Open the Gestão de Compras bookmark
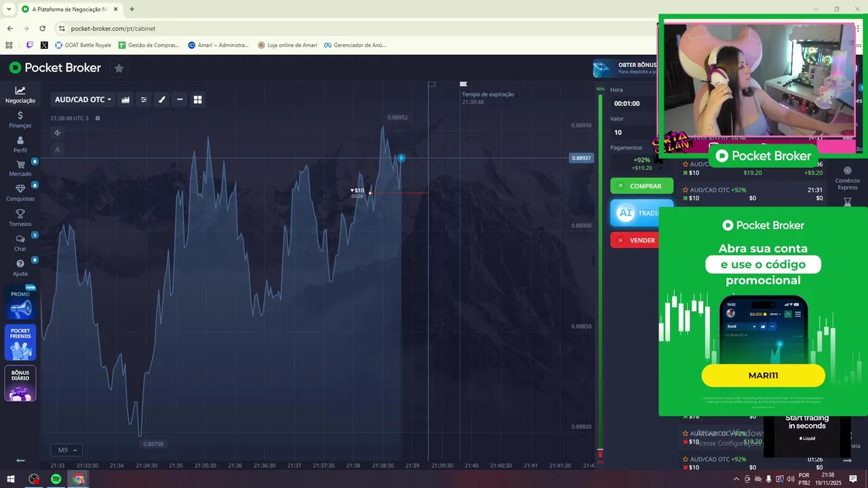Viewport: 868px width, 488px height. [x=149, y=45]
